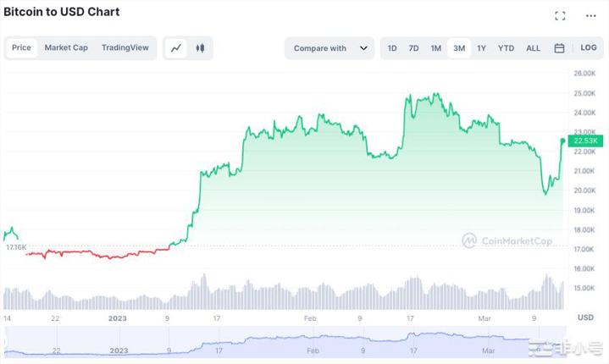The width and height of the screenshot is (609, 364).
Task: Open the calendar date picker
Action: [559, 48]
